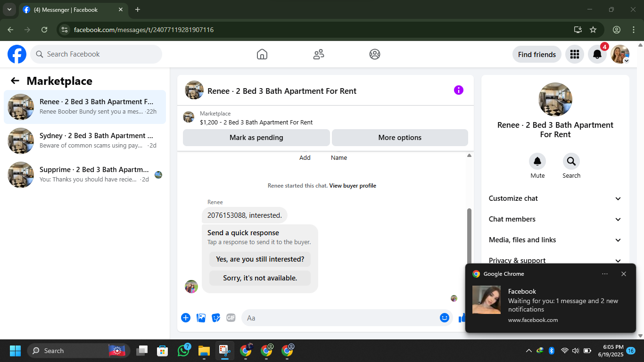Go back using the Marketplace back arrow
Screen dimensions: 644x362
point(15,81)
